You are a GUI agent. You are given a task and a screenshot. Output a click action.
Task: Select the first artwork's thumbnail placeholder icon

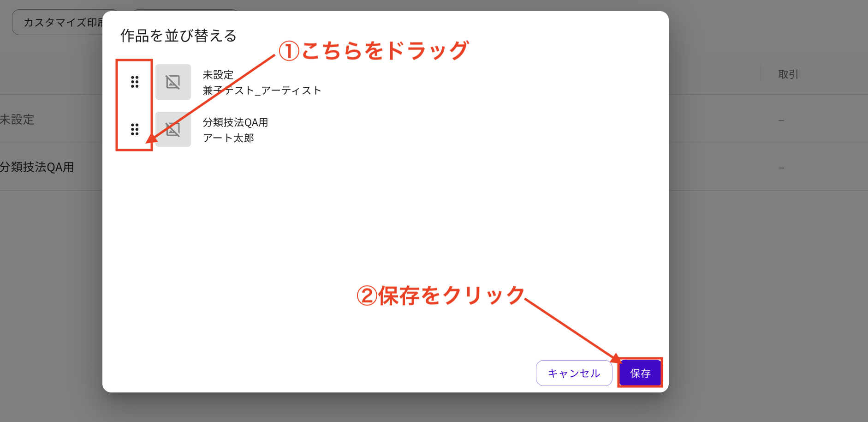pyautogui.click(x=173, y=82)
